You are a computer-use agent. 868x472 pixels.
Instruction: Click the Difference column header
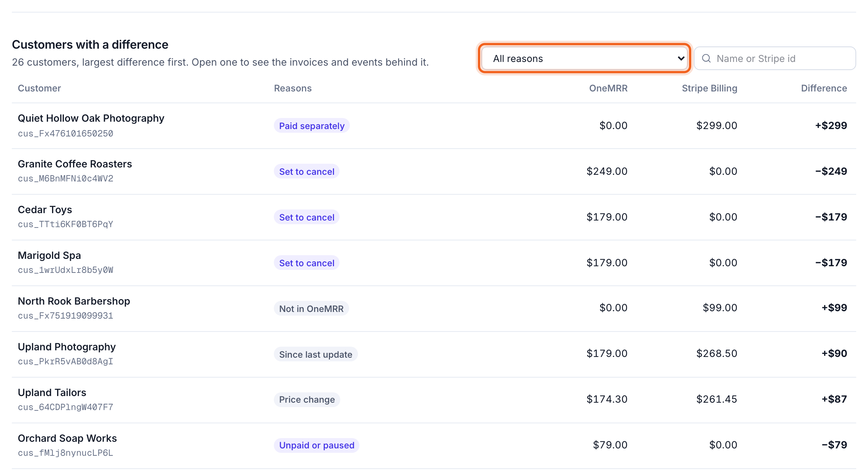pos(824,88)
